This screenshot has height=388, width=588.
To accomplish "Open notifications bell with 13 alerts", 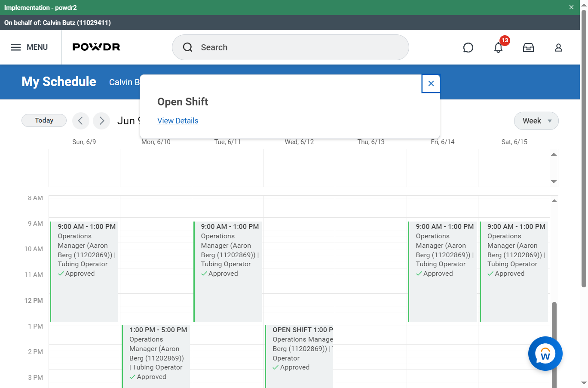I will (x=499, y=47).
